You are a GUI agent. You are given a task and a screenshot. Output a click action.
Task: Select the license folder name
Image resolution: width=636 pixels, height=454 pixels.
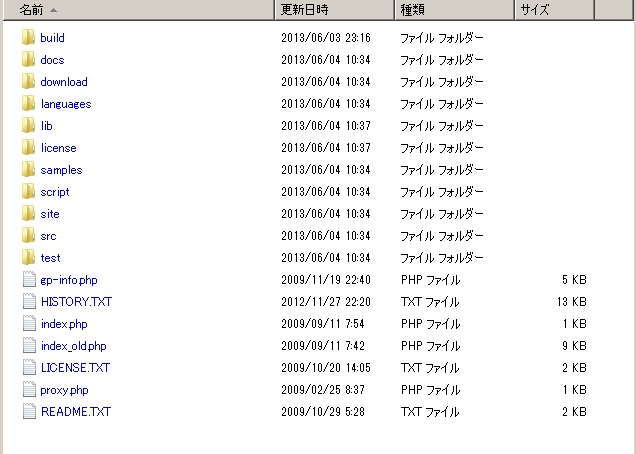tap(58, 148)
